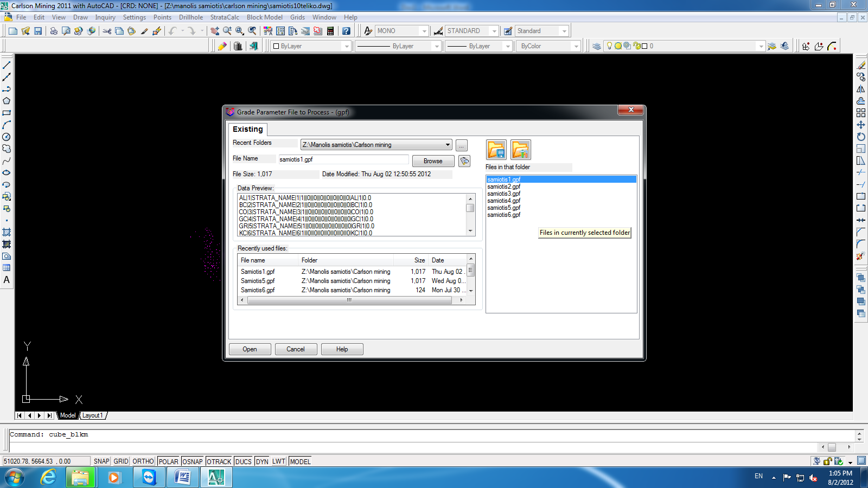Select the Hatch draw tool
The height and width of the screenshot is (488, 868).
[7, 232]
